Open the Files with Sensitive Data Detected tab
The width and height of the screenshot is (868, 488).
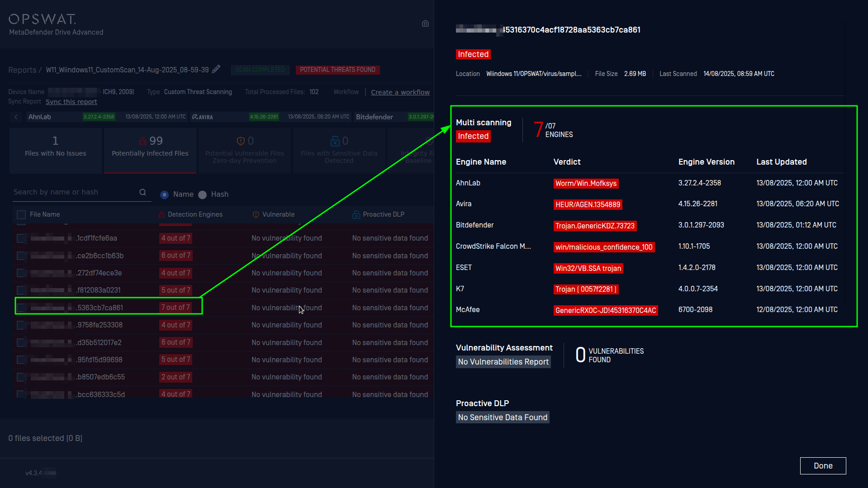339,151
